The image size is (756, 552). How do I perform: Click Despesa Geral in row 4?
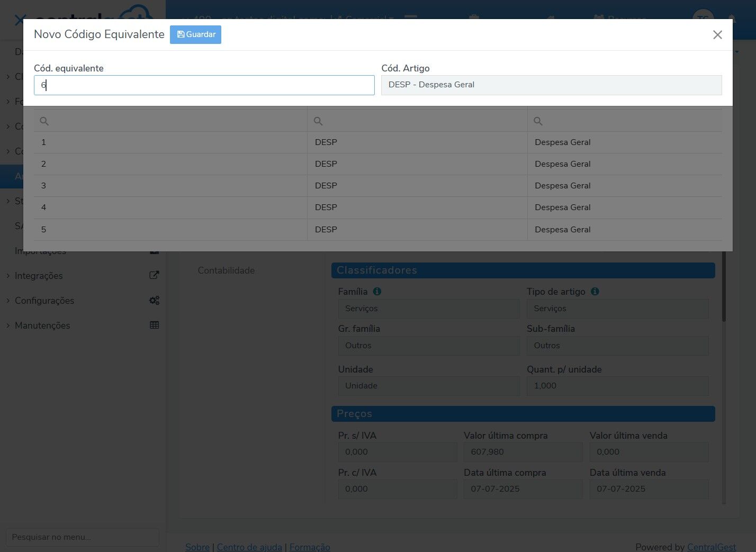click(625, 207)
